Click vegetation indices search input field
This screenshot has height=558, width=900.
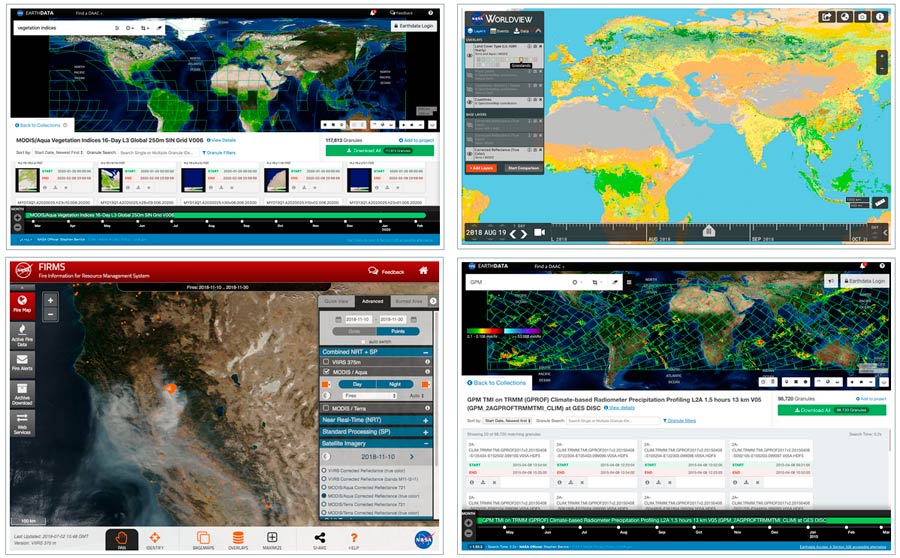63,28
